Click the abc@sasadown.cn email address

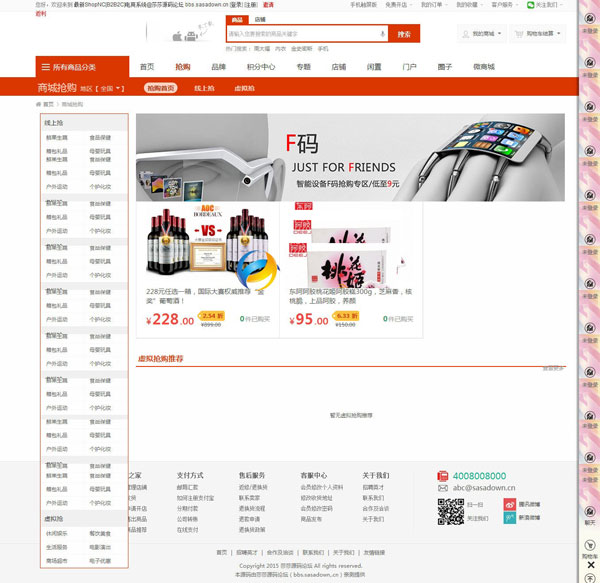pyautogui.click(x=484, y=488)
